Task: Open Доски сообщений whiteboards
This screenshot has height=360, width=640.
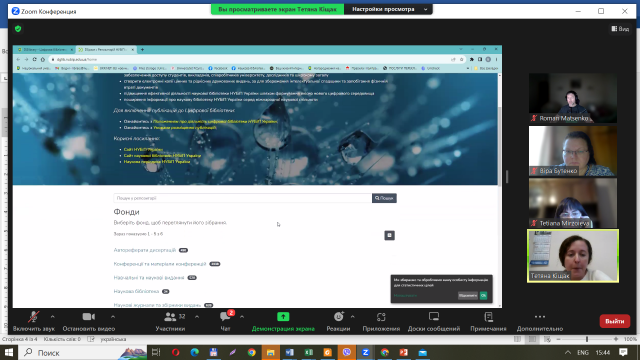Action: pos(434,322)
